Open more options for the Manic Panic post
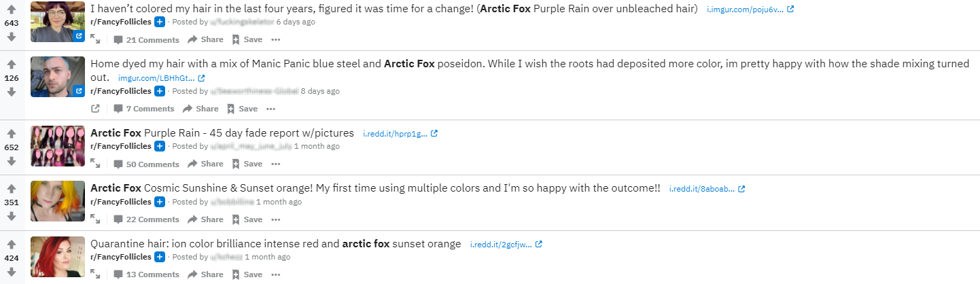The image size is (980, 284). coord(270,109)
